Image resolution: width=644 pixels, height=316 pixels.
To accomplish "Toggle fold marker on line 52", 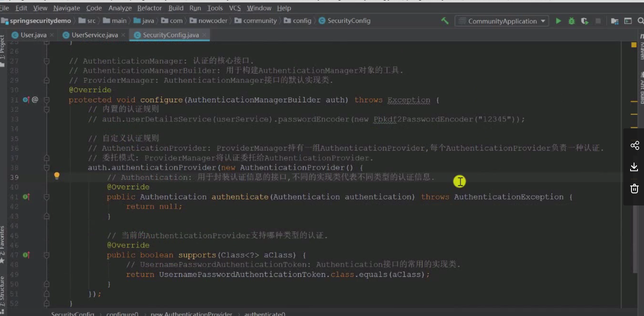I will click(46, 303).
